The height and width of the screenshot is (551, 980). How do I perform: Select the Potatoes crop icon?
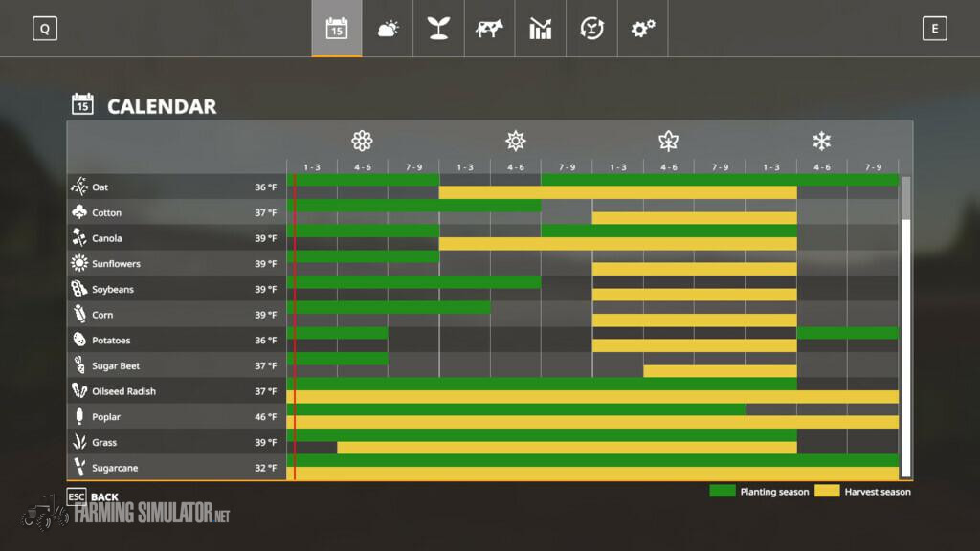(79, 340)
